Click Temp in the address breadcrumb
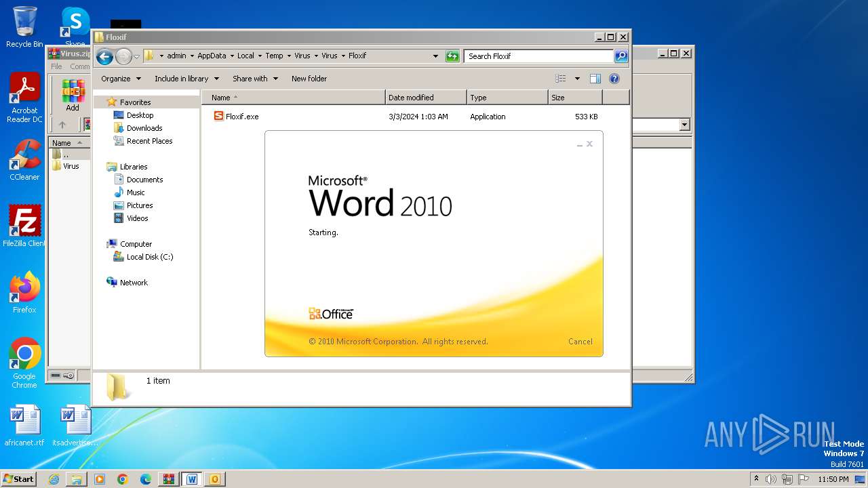This screenshot has width=868, height=488. coord(274,56)
